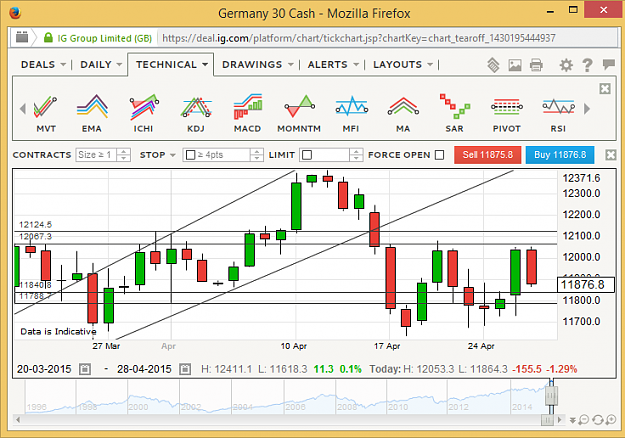Viewport: 625px width, 438px height.
Task: Open the DEALS dropdown menu
Action: coord(43,65)
